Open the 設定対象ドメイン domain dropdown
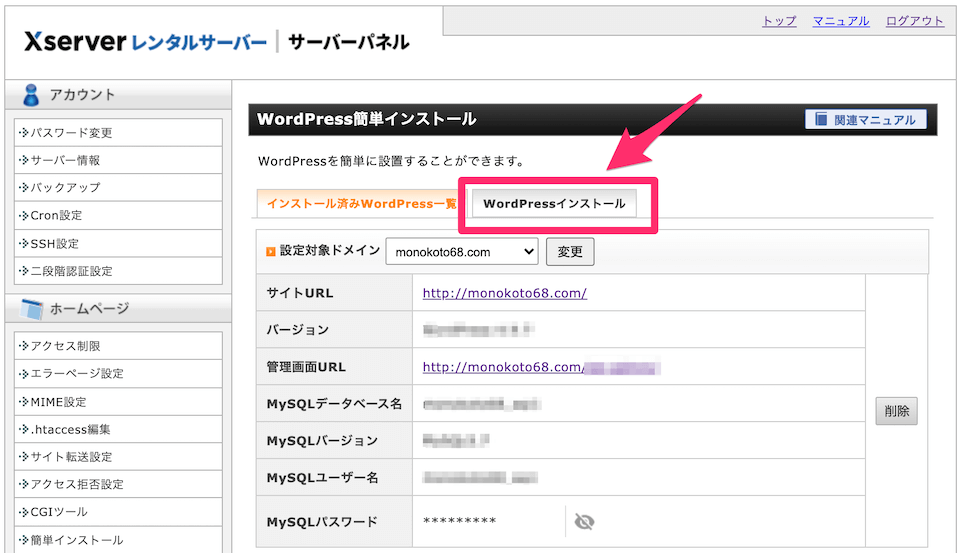This screenshot has width=960, height=553. [x=462, y=252]
